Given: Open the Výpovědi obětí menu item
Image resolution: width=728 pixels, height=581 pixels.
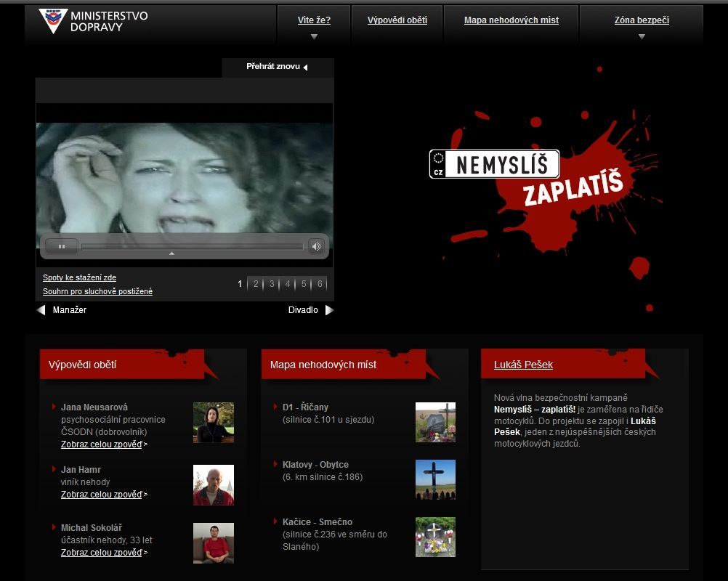Looking at the screenshot, I should point(397,20).
